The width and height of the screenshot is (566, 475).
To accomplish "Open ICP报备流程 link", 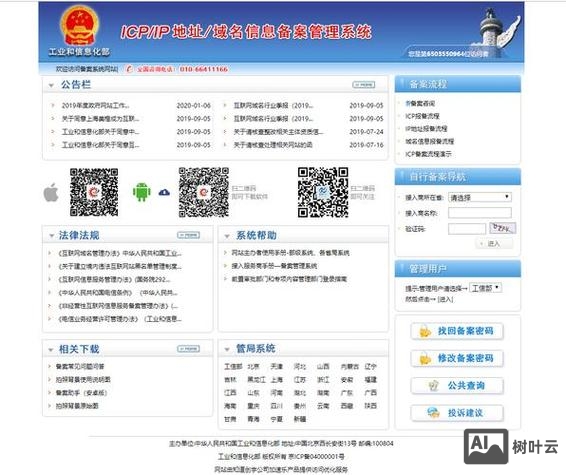I will pos(422,116).
